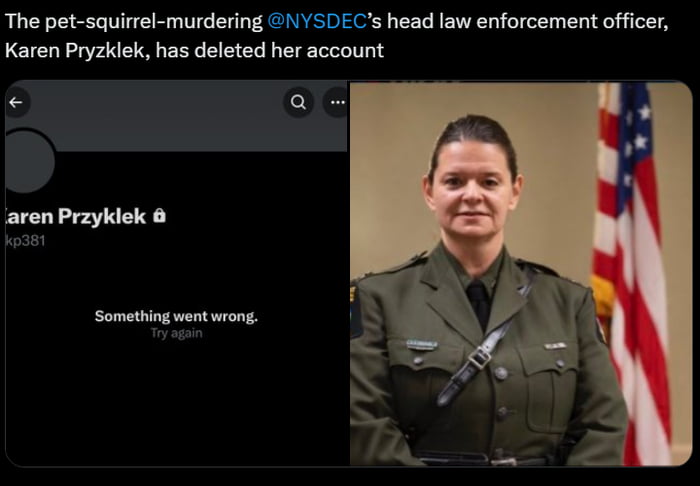Image resolution: width=700 pixels, height=486 pixels.
Task: Open the uniformed officer photo on the right
Action: click(x=521, y=274)
